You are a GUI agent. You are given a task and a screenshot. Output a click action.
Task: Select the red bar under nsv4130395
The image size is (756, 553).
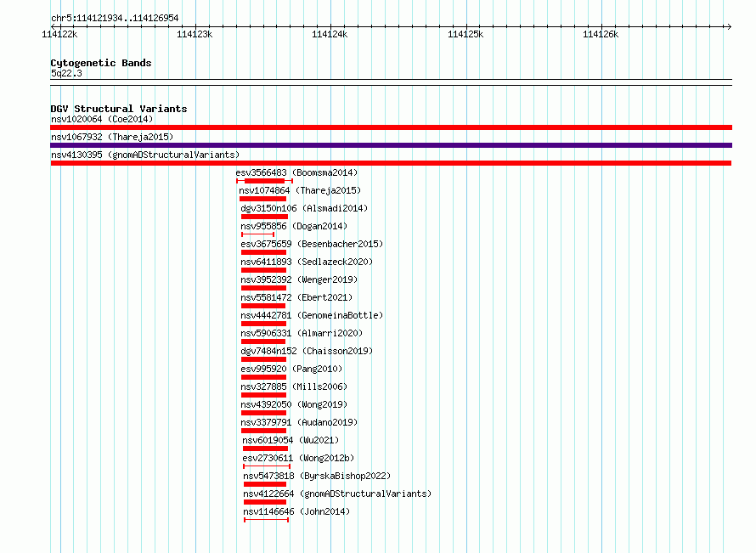coord(391,163)
